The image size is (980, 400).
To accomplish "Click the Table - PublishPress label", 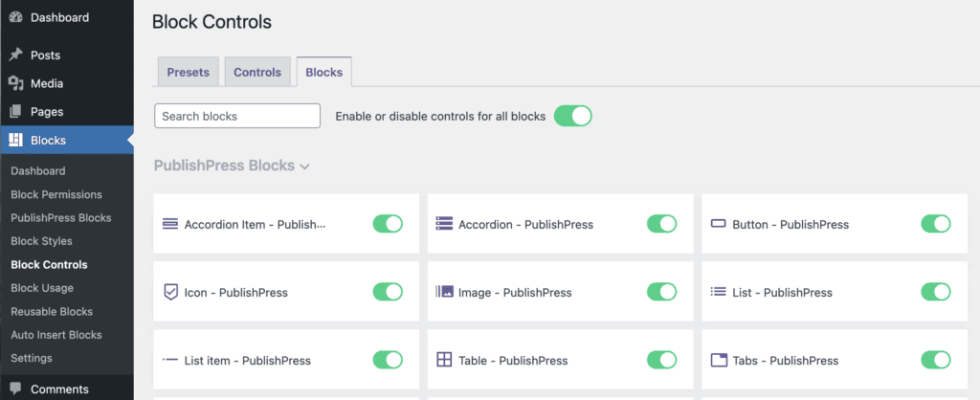I will pos(513,361).
